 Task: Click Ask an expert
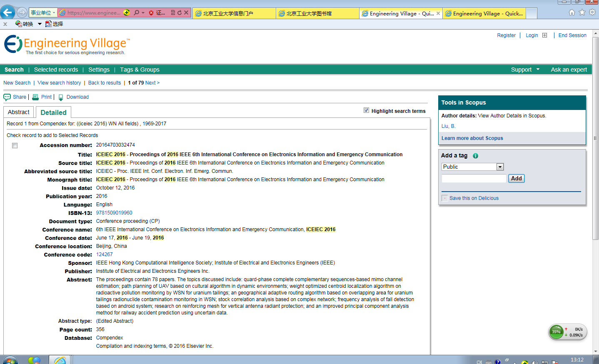569,70
